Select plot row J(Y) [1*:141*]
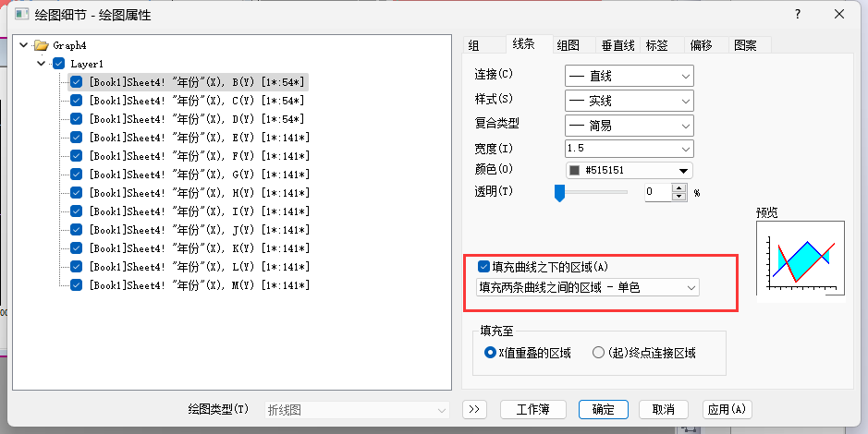 [200, 229]
